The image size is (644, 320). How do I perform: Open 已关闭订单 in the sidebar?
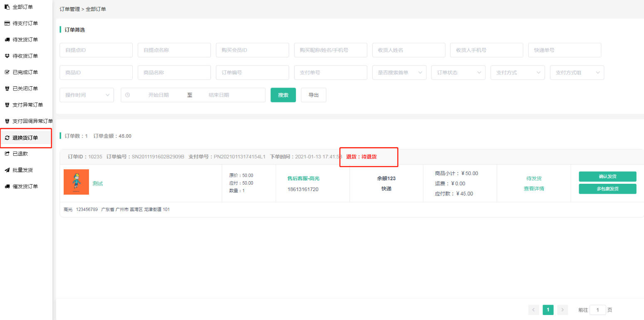[25, 88]
